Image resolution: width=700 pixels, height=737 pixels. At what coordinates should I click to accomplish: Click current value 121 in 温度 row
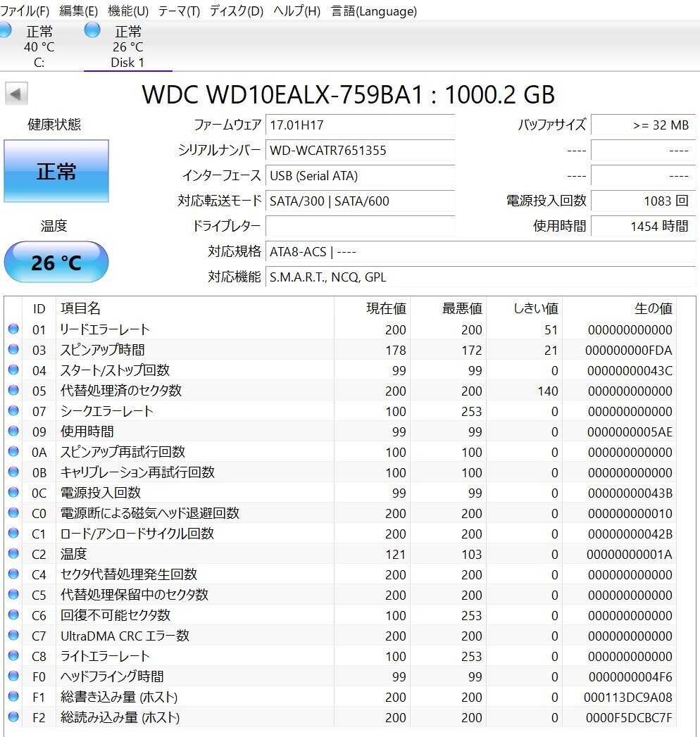point(395,555)
